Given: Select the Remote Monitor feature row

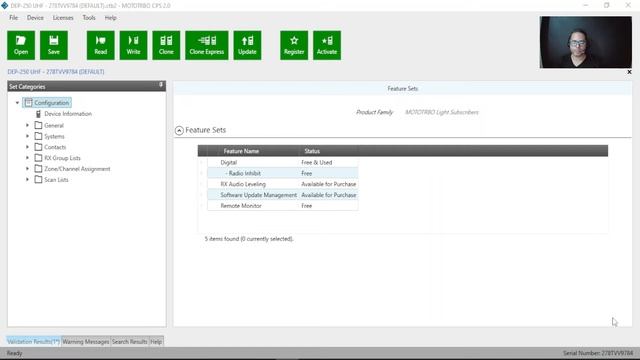Looking at the screenshot, I should pos(283,206).
